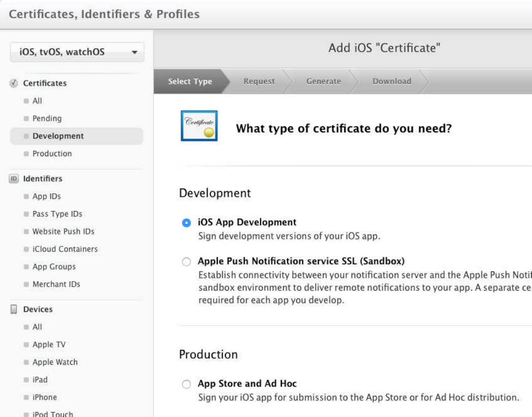Click the iOS App Development label
Viewport: 532px width, 417px height.
247,222
